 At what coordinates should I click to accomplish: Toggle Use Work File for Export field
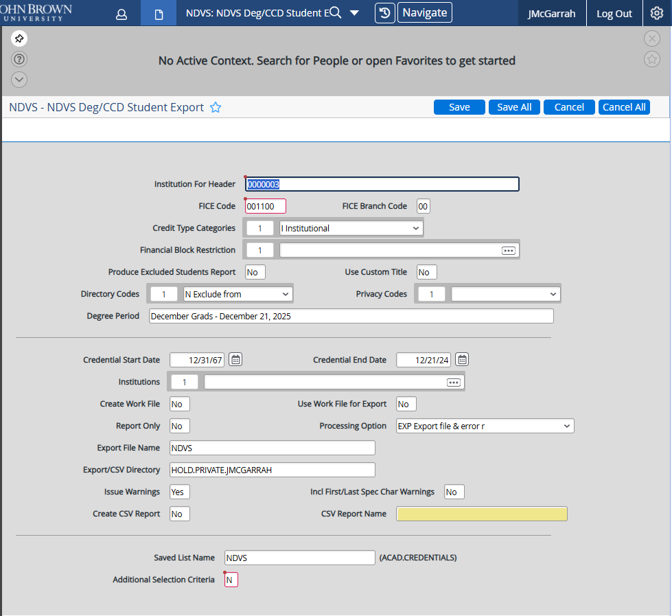click(406, 404)
